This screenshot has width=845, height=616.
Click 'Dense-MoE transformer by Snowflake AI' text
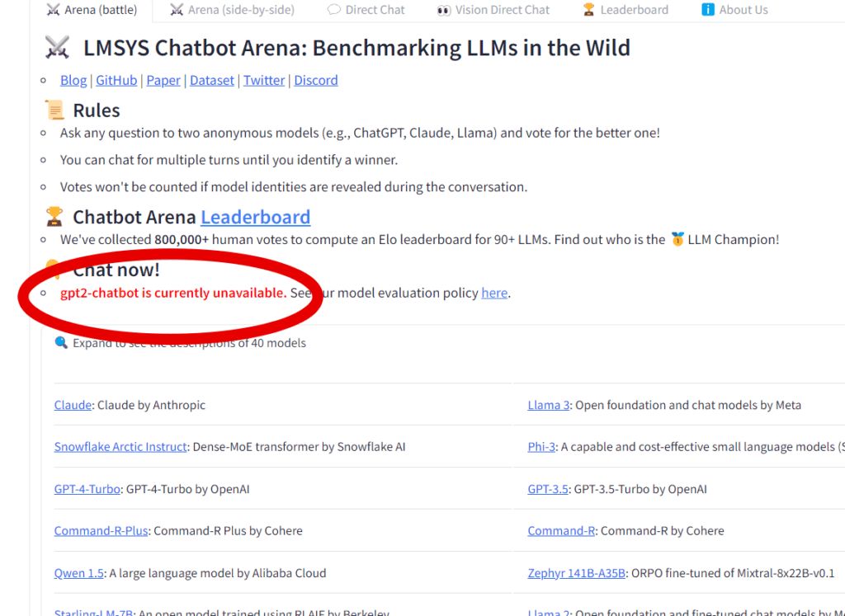[299, 446]
